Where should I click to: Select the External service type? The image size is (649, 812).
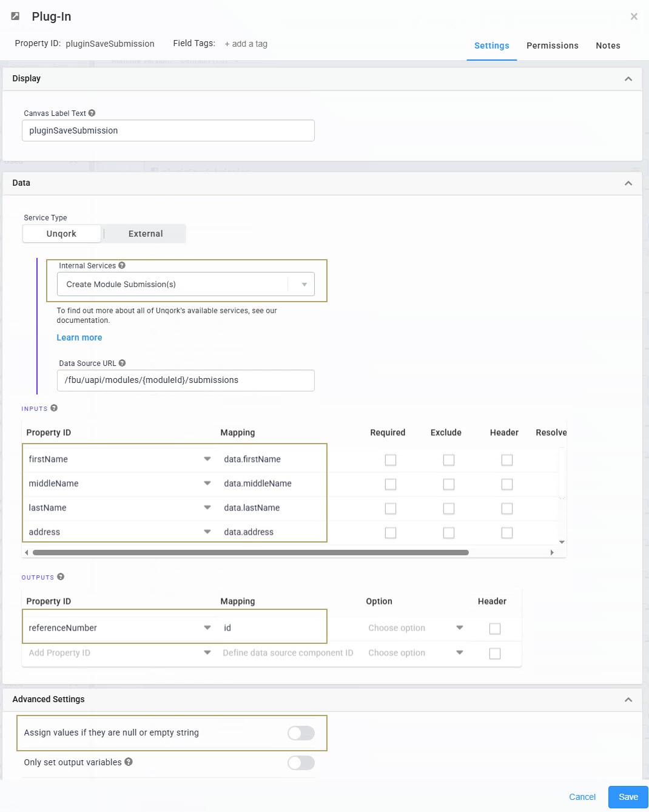(145, 233)
